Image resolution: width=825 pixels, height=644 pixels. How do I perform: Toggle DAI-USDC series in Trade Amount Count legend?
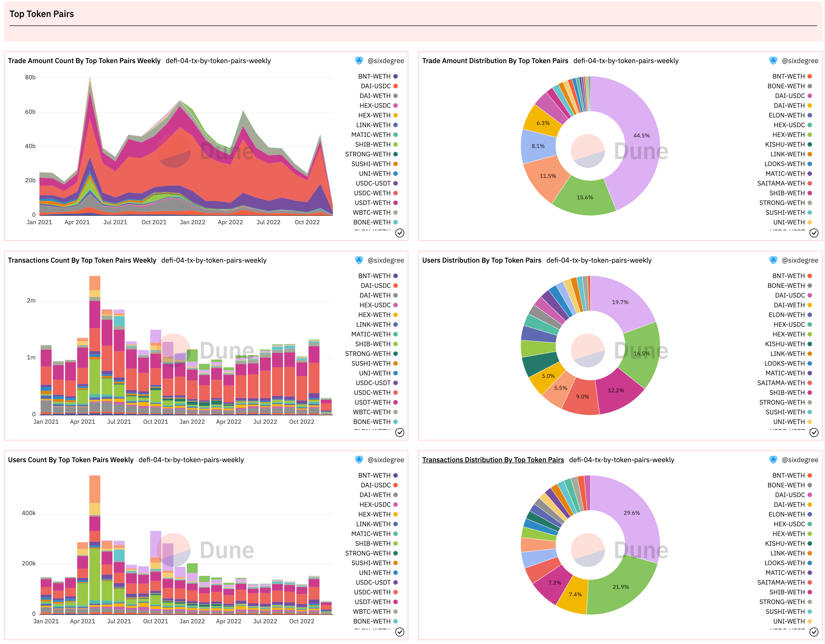pos(379,86)
